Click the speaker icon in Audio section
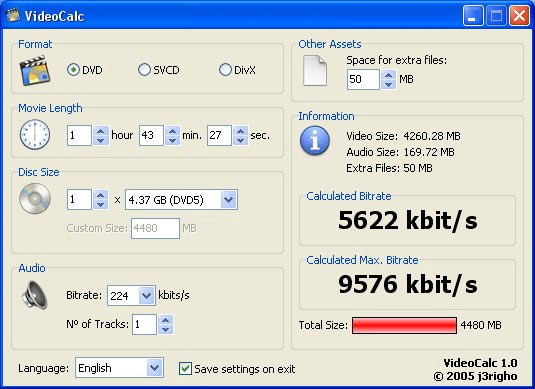Viewport: 535px width, 389px height. coord(34,294)
